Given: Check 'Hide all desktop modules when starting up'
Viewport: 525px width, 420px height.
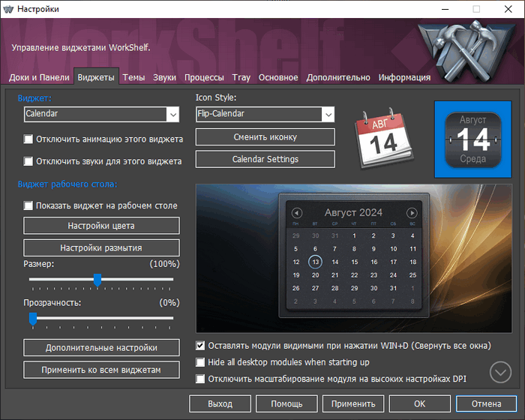Looking at the screenshot, I should point(200,362).
